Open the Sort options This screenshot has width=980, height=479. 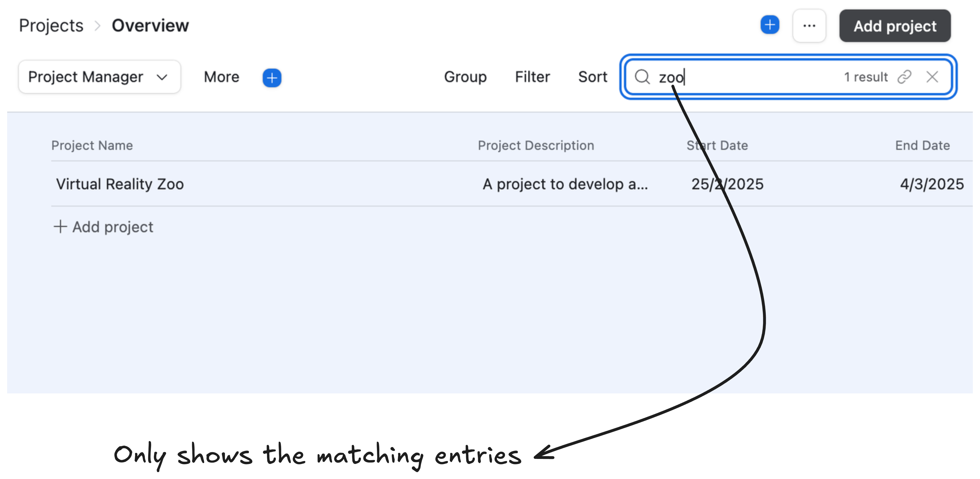[x=592, y=77]
